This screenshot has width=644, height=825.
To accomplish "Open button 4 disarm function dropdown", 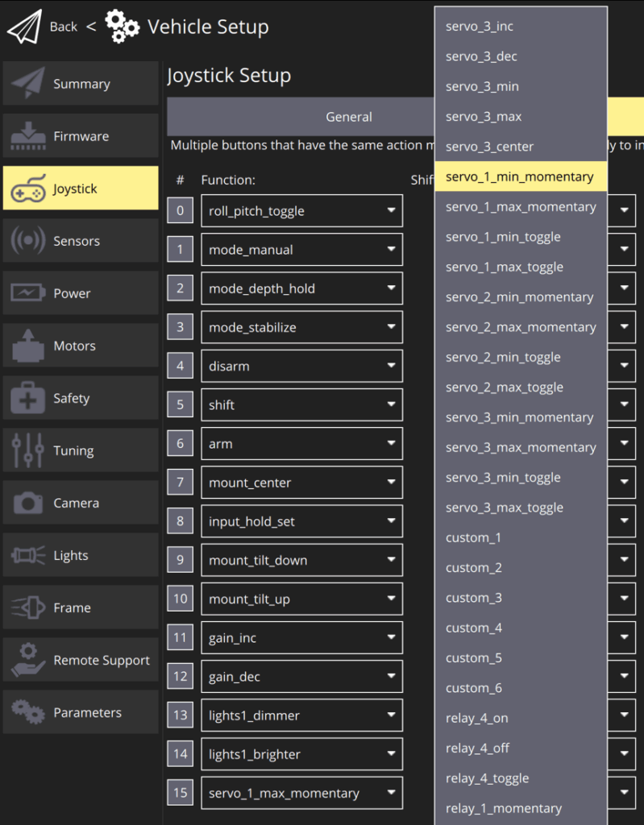I will [301, 366].
